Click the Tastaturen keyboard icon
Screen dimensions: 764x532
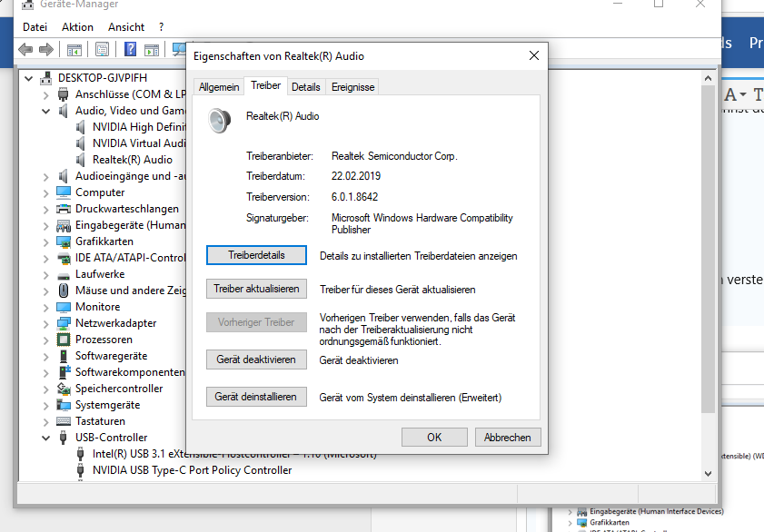coord(64,421)
